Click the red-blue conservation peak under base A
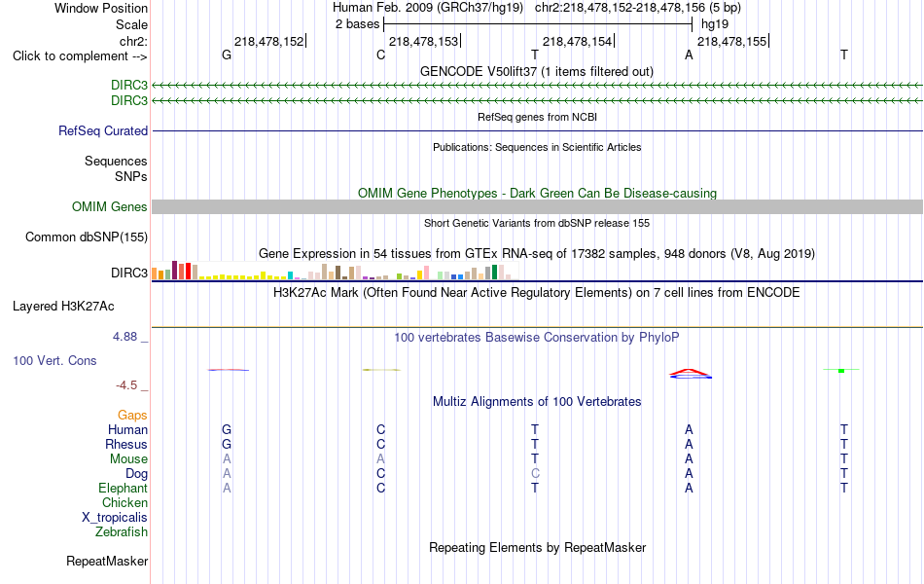The height and width of the screenshot is (584, 924). 690,374
